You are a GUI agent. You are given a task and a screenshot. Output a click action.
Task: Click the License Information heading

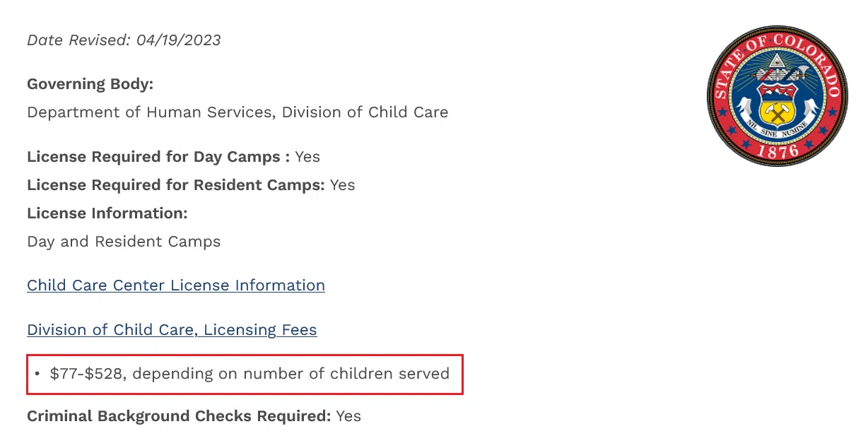tap(107, 213)
